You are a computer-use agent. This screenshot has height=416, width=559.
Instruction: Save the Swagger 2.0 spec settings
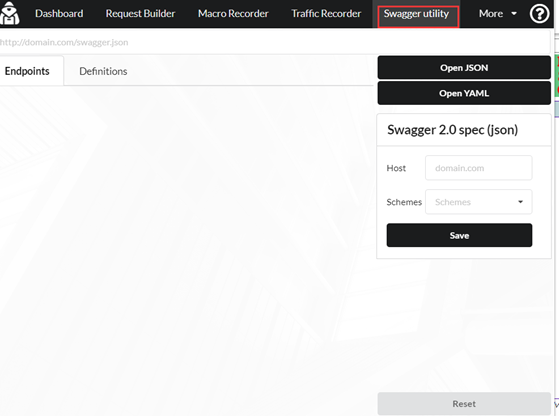point(459,235)
